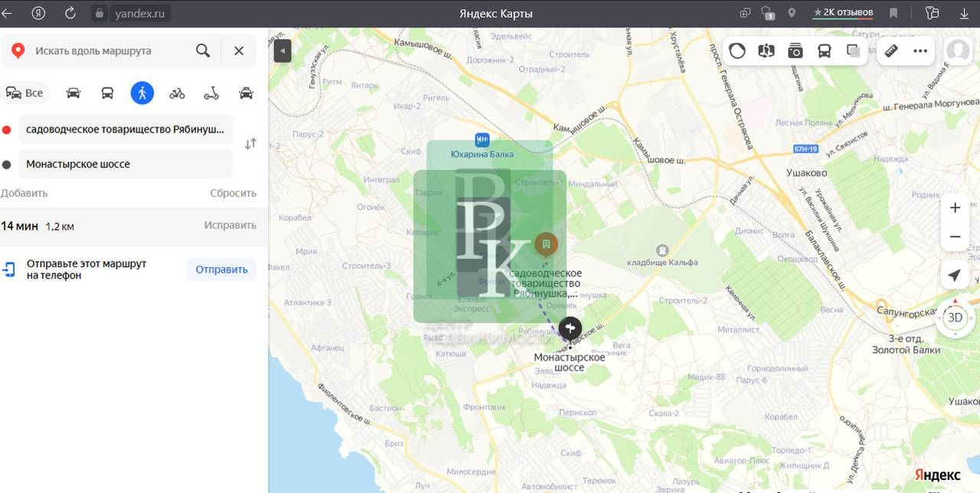Zoom out the map with minus button
The width and height of the screenshot is (980, 493).
pyautogui.click(x=955, y=237)
